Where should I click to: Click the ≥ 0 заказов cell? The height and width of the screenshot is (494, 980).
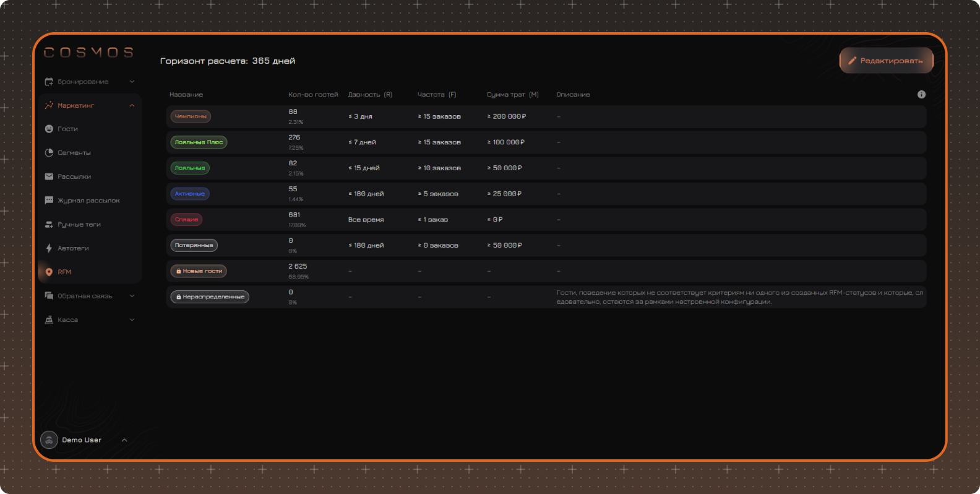[x=438, y=246]
